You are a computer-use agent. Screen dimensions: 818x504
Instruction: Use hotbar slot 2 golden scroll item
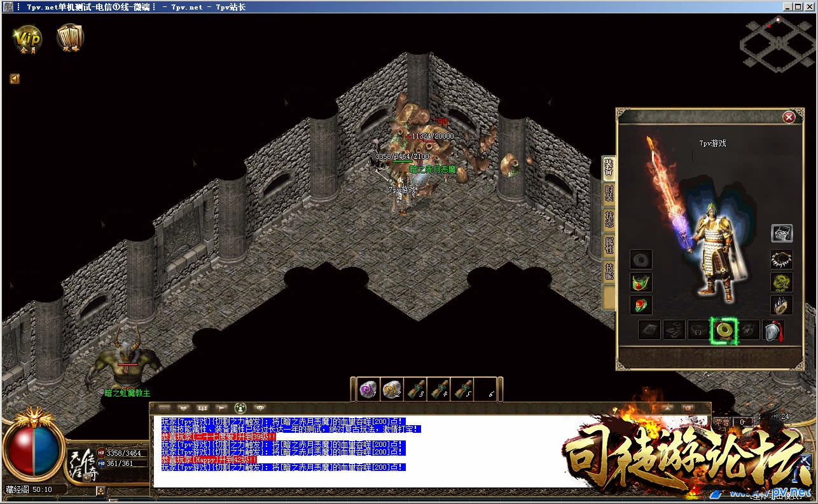tap(392, 389)
